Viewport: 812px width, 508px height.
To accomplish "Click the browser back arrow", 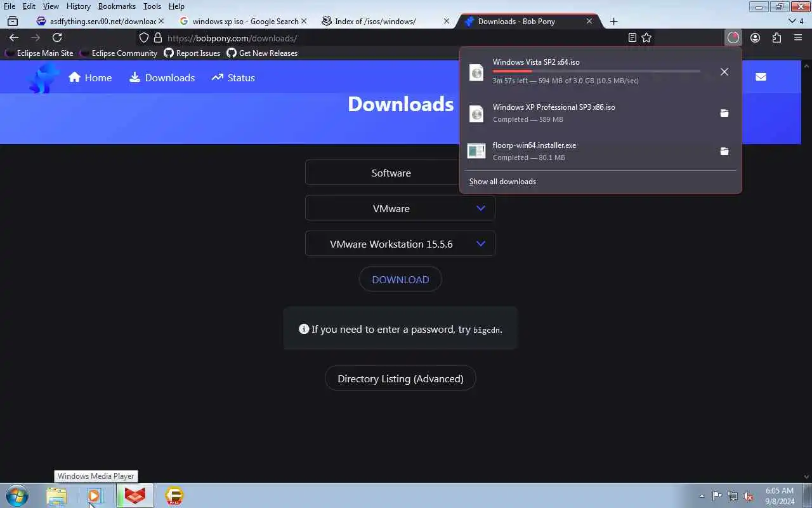I will click(14, 37).
